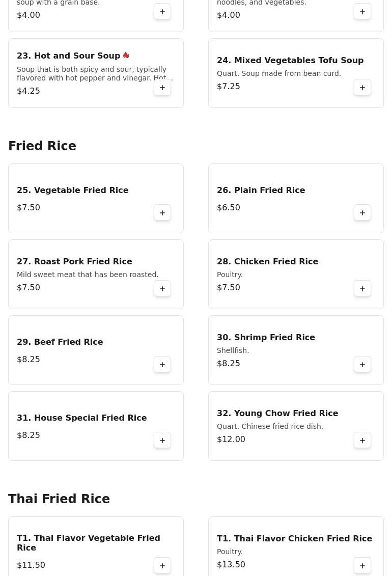Click plus button for Vegetable Fried Rice
The height and width of the screenshot is (576, 392).
[162, 213]
